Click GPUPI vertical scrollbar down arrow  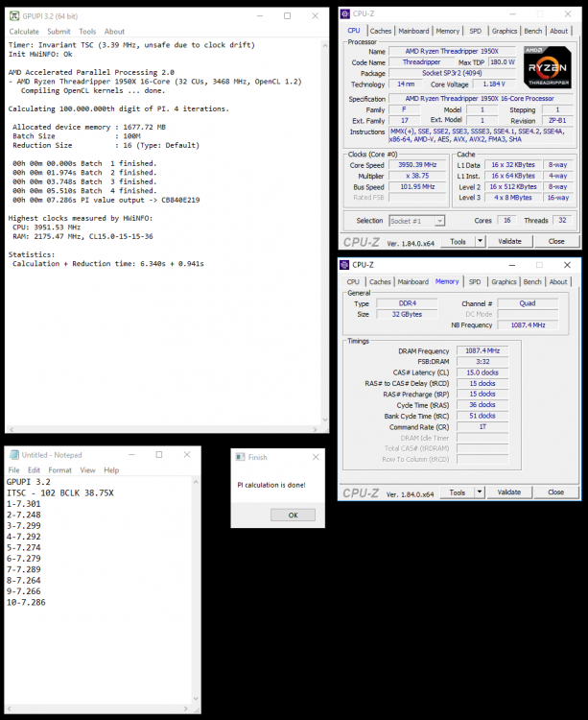click(325, 420)
